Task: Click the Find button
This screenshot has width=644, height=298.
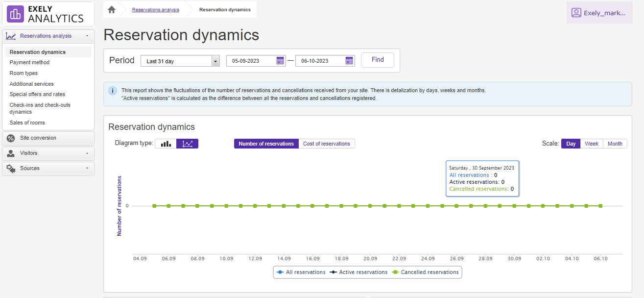Action: (x=378, y=60)
